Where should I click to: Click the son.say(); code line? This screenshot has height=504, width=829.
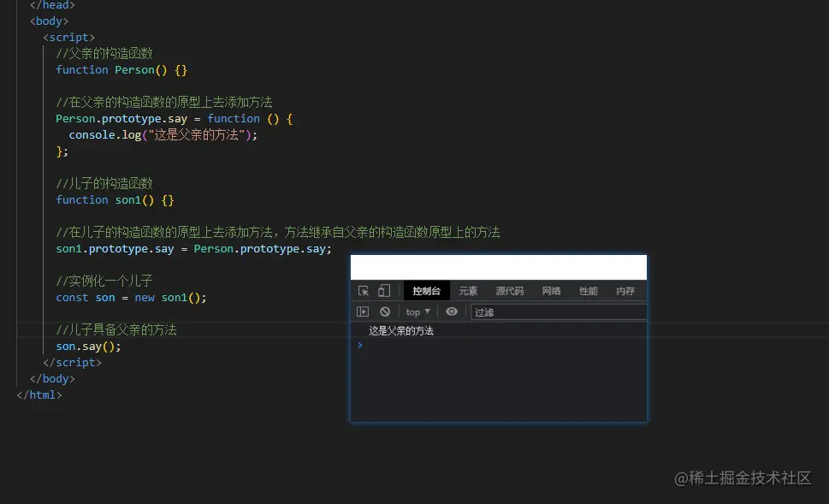(88, 347)
